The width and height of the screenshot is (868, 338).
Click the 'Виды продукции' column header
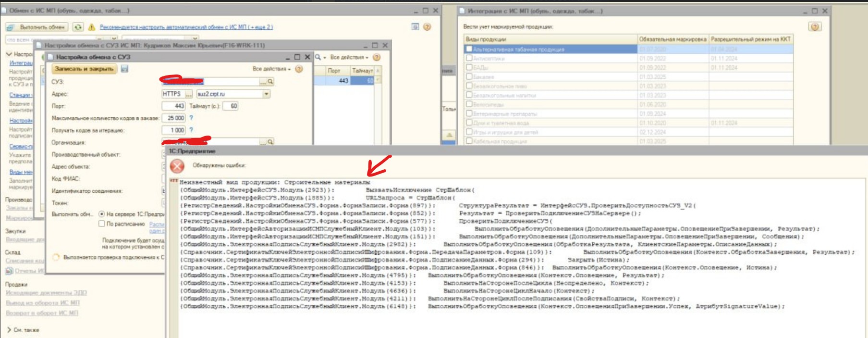point(550,39)
